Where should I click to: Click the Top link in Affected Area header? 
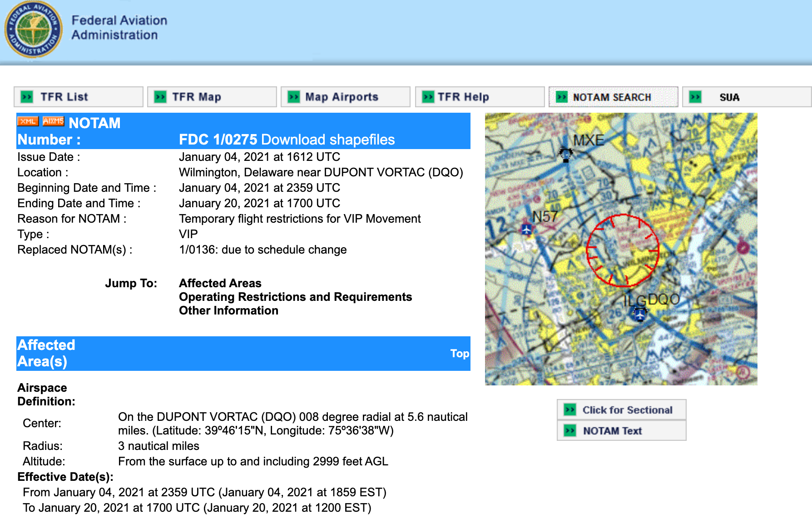coord(460,354)
